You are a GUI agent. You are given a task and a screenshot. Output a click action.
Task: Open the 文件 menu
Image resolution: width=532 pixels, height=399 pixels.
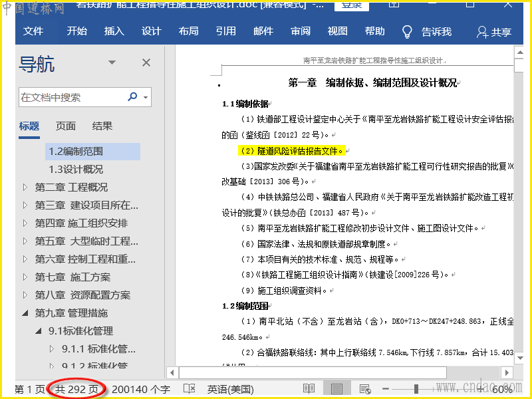click(x=33, y=31)
